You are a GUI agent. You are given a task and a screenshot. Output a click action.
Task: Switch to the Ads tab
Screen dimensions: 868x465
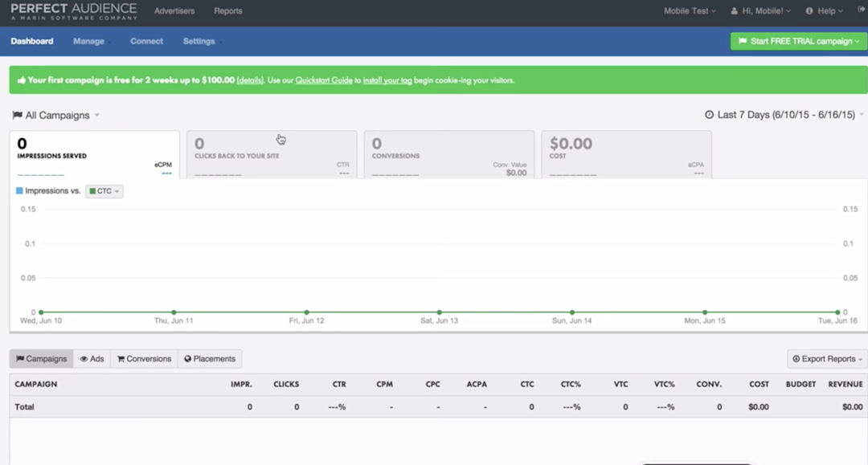coord(92,359)
